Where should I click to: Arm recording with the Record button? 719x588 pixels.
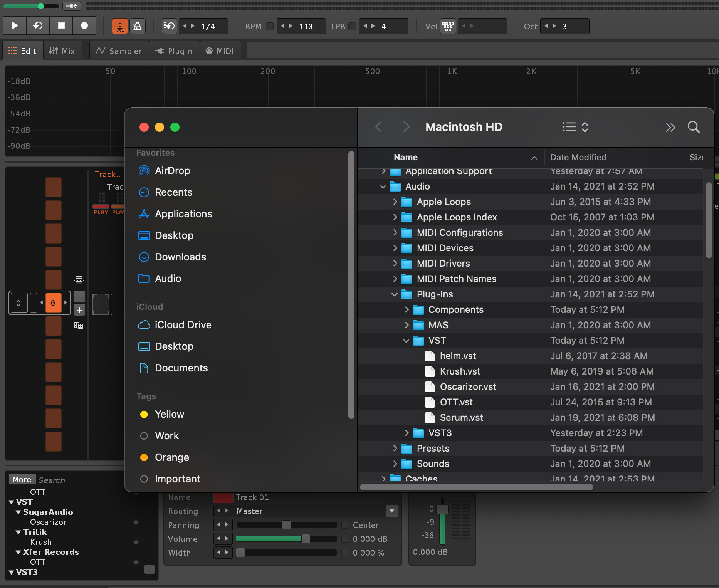click(x=84, y=26)
